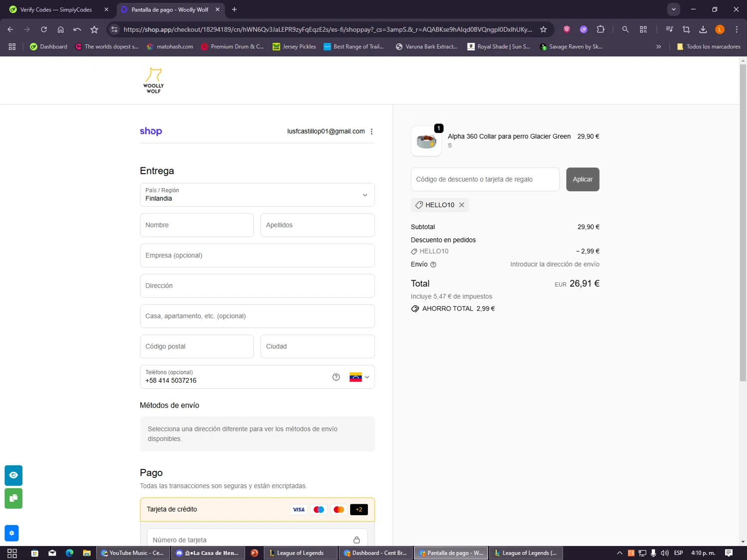Open the Windows Start button
This screenshot has height=560, width=747.
coord(12,553)
